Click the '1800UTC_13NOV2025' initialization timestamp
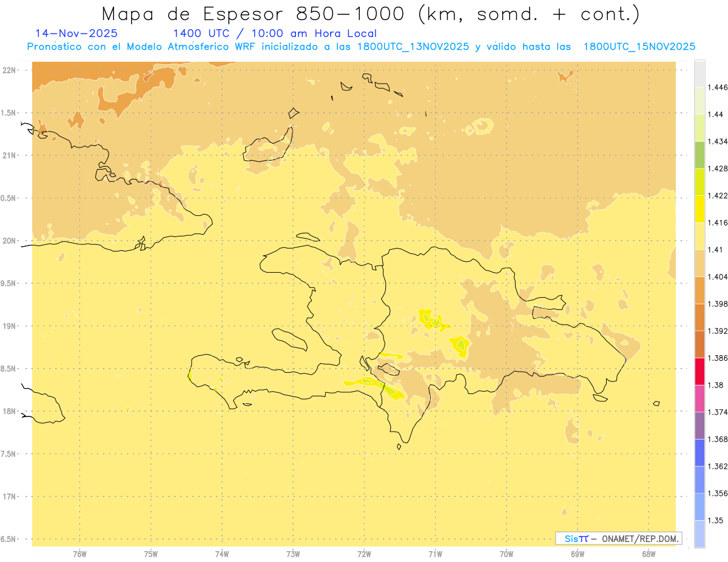The height and width of the screenshot is (562, 728). (x=413, y=47)
